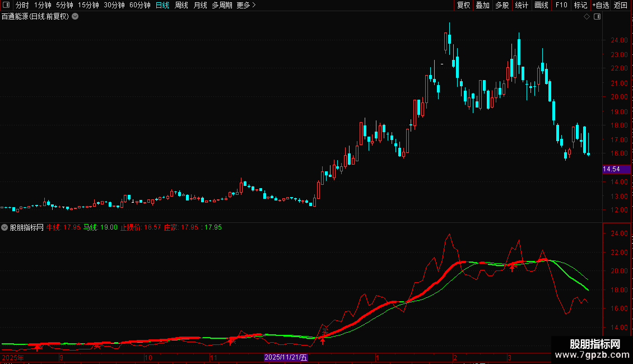The width and height of the screenshot is (633, 364).
Task: Click the 止损价: 16.57 indicator value
Action: 141,227
